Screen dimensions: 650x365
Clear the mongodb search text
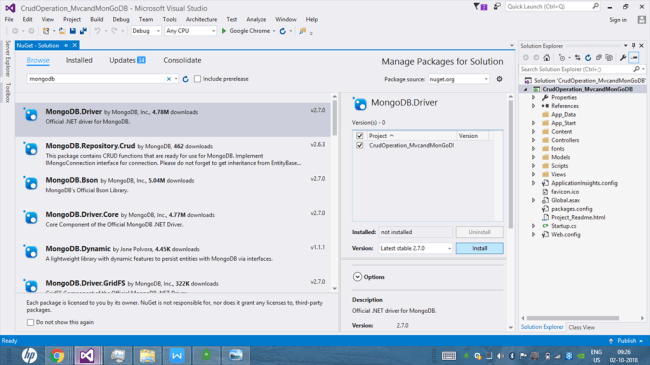169,79
